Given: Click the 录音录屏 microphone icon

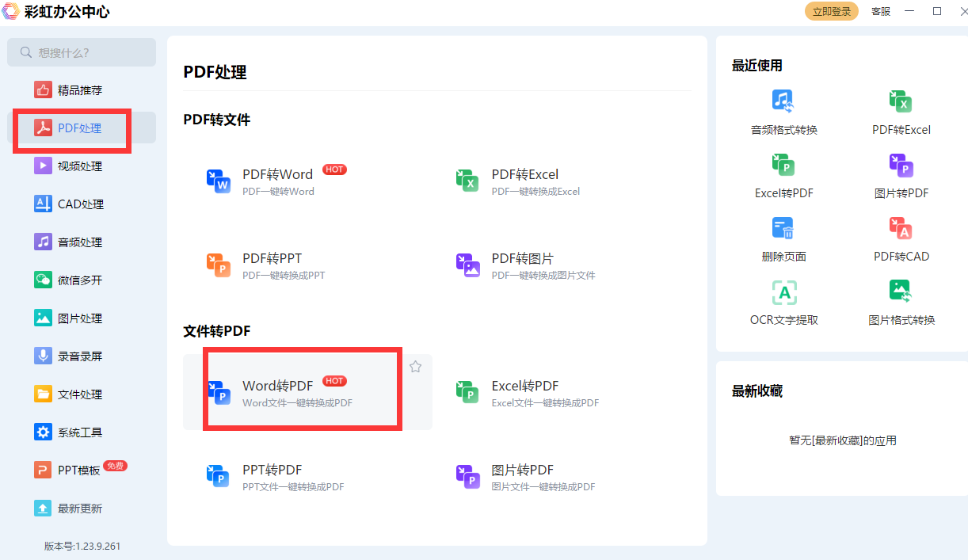Looking at the screenshot, I should click(x=43, y=356).
